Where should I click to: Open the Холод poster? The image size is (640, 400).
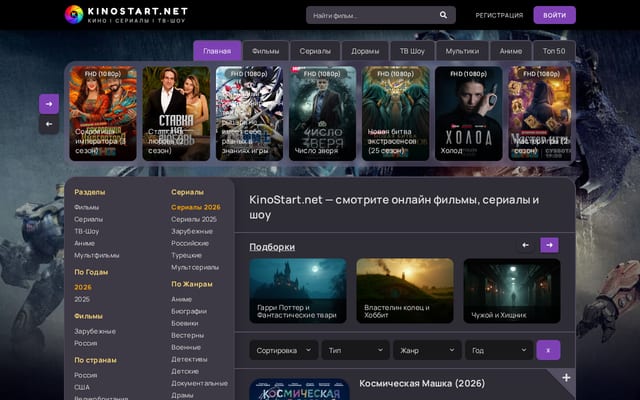tap(469, 113)
